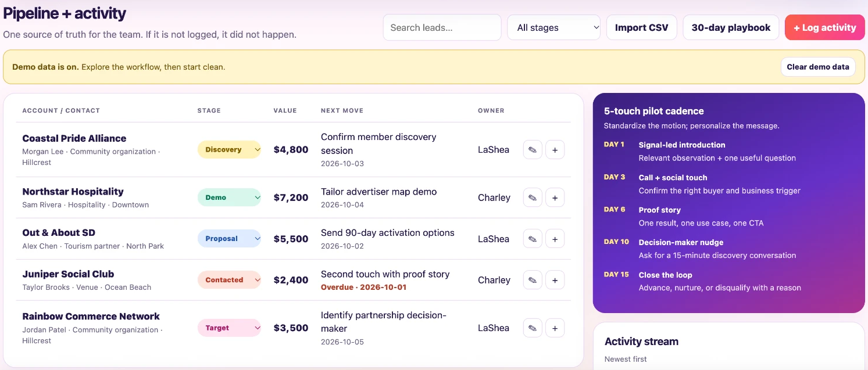Click the Coastal Pride Alliance name
868x370 pixels.
click(x=74, y=138)
